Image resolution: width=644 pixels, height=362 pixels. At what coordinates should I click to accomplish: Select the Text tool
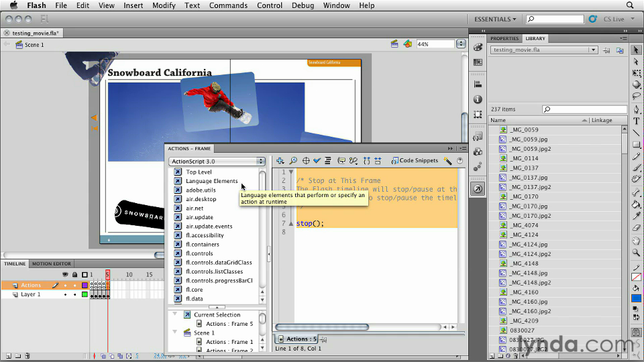pyautogui.click(x=636, y=121)
